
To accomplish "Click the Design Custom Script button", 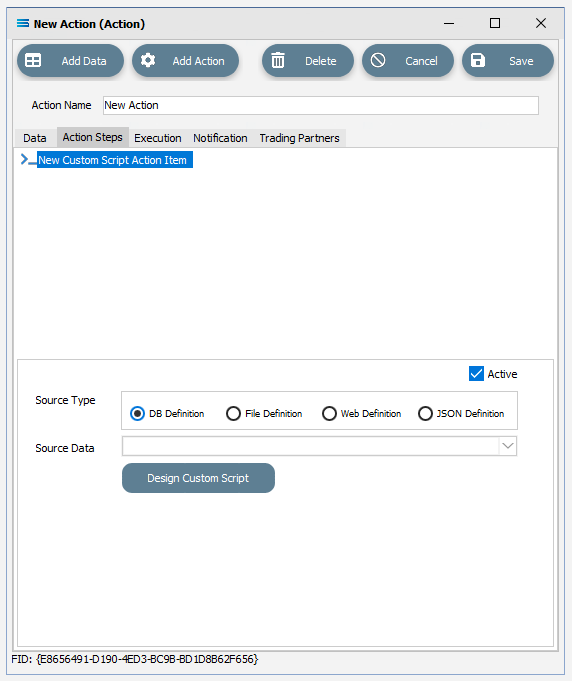I will point(198,478).
